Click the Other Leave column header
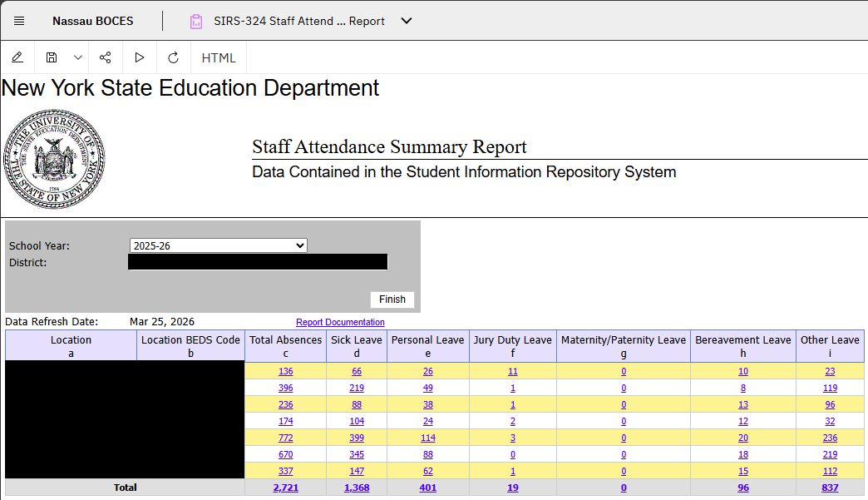Screen dimensions: 868x500 pos(830,346)
